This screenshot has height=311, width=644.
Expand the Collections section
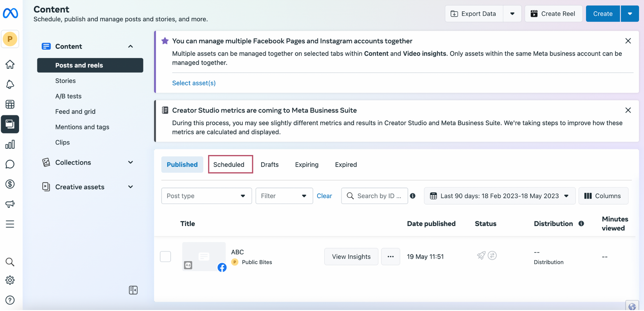click(x=130, y=163)
